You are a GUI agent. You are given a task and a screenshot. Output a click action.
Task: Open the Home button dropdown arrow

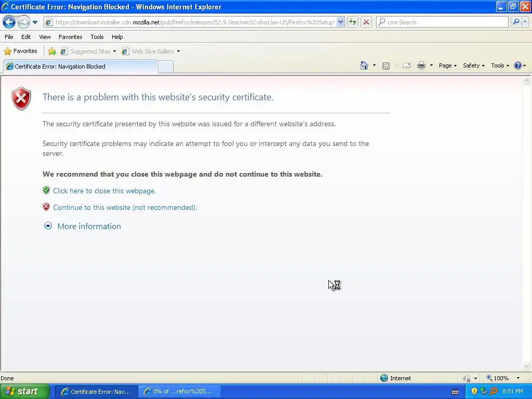pyautogui.click(x=374, y=65)
